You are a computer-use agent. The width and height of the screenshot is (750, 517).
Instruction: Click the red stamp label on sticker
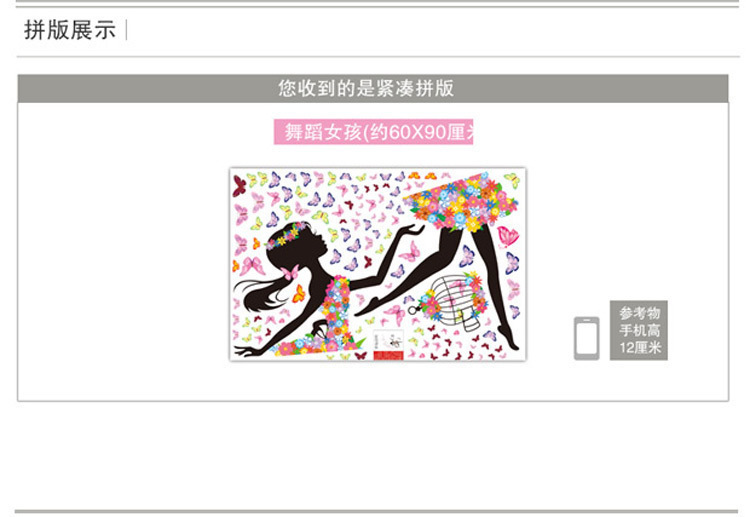[x=388, y=354]
